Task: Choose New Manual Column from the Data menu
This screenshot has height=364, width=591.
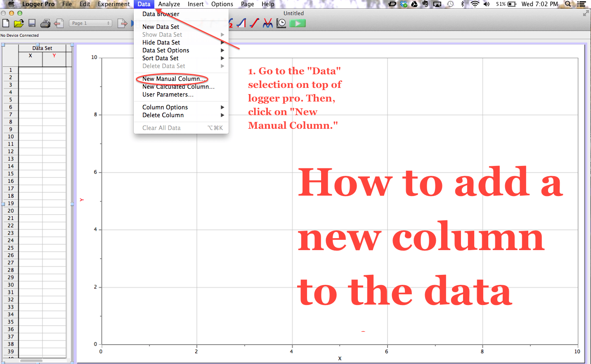Action: tap(181, 79)
